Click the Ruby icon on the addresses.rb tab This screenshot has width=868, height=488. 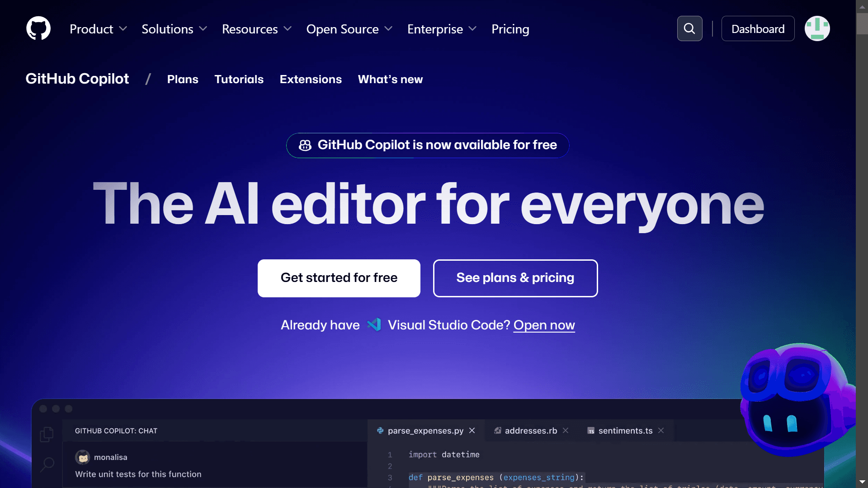click(x=497, y=431)
